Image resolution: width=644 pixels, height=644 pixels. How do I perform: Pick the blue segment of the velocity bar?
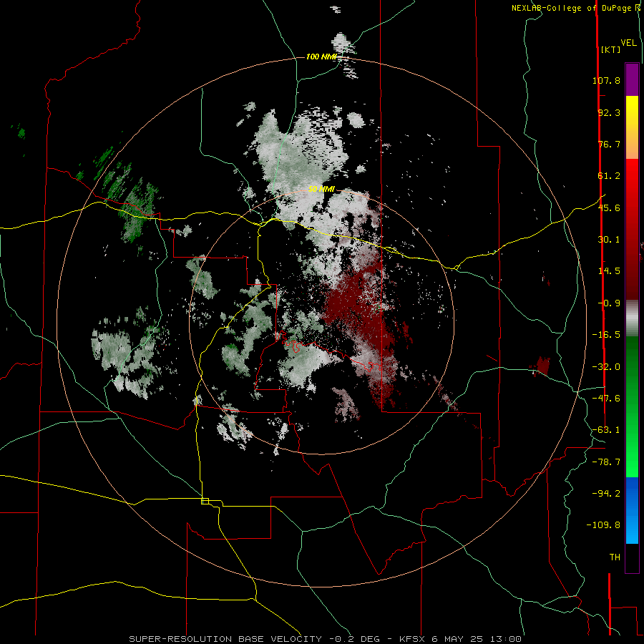(x=632, y=510)
